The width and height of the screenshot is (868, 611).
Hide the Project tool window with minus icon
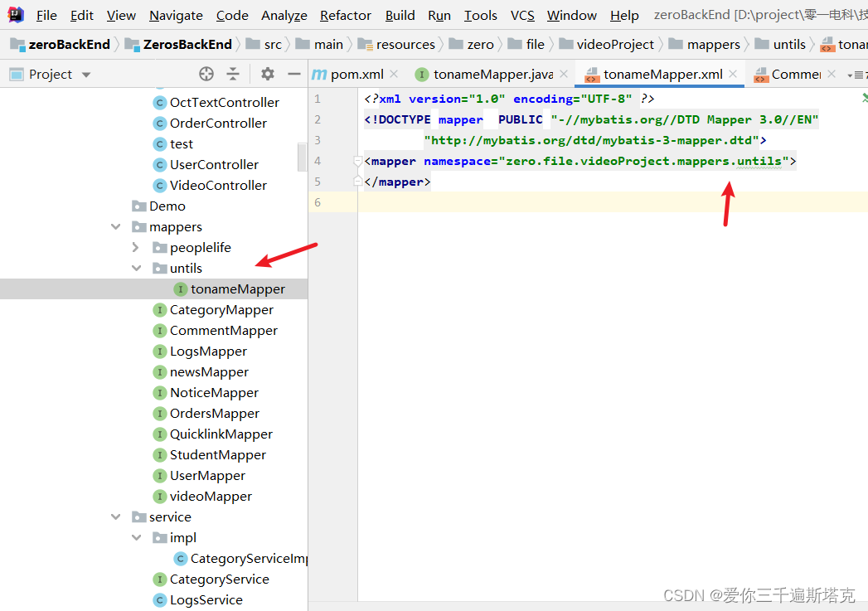tap(294, 74)
